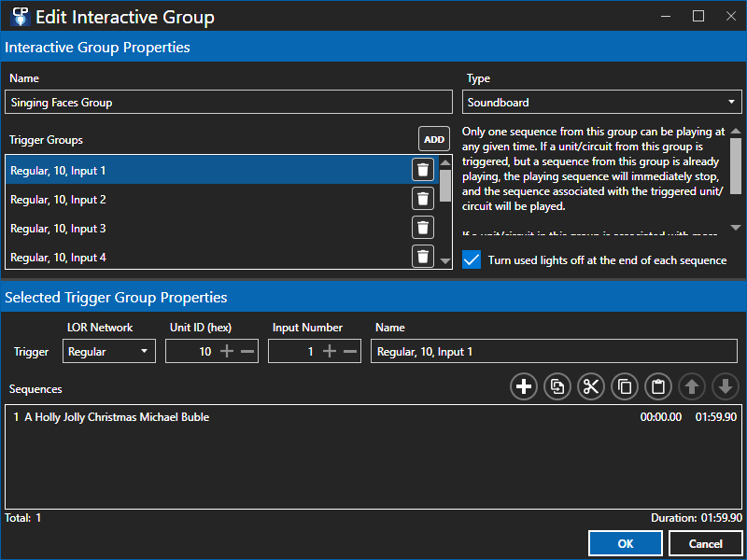The height and width of the screenshot is (560, 747).
Task: Click the Name field containing 'Singing Faces Group'
Action: [x=229, y=102]
